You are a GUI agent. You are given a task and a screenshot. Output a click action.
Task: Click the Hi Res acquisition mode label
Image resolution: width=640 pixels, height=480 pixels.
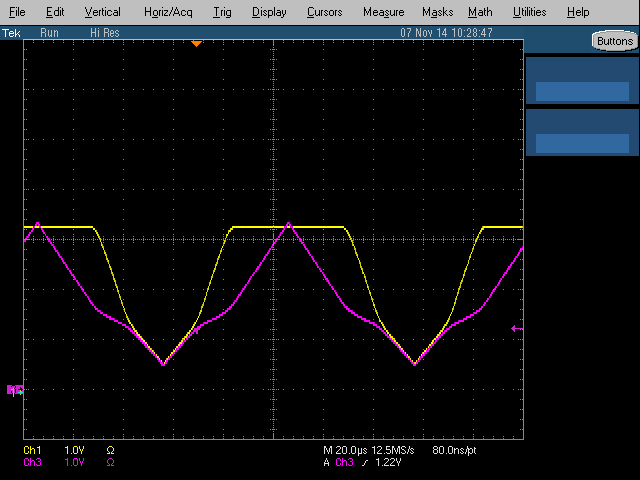105,33
